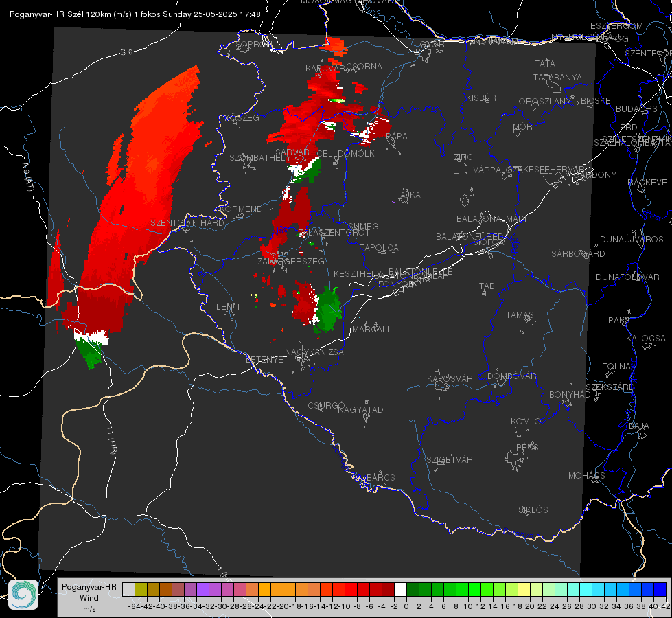Select the ZIRC label
Screen dimensions: 672x618
coord(463,157)
